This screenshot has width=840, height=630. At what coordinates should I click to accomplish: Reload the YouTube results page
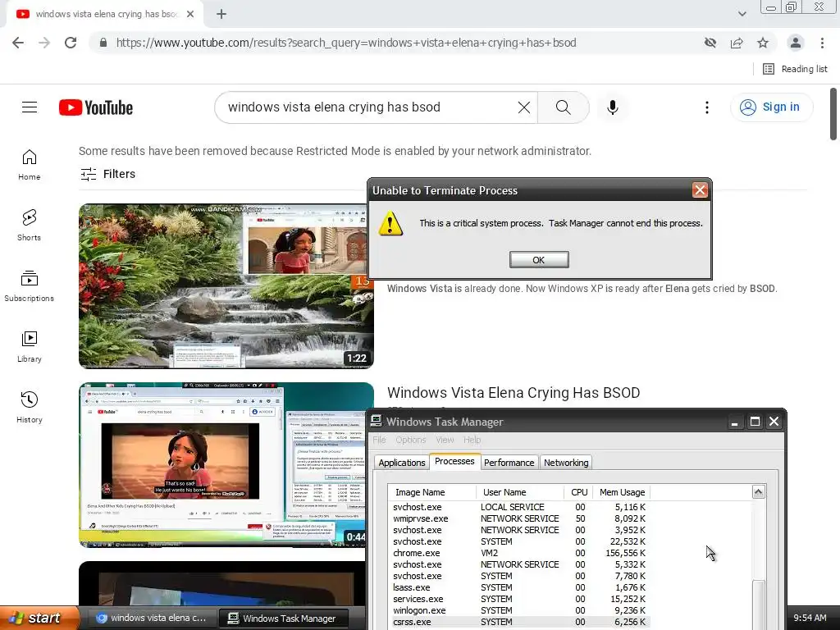[71, 43]
